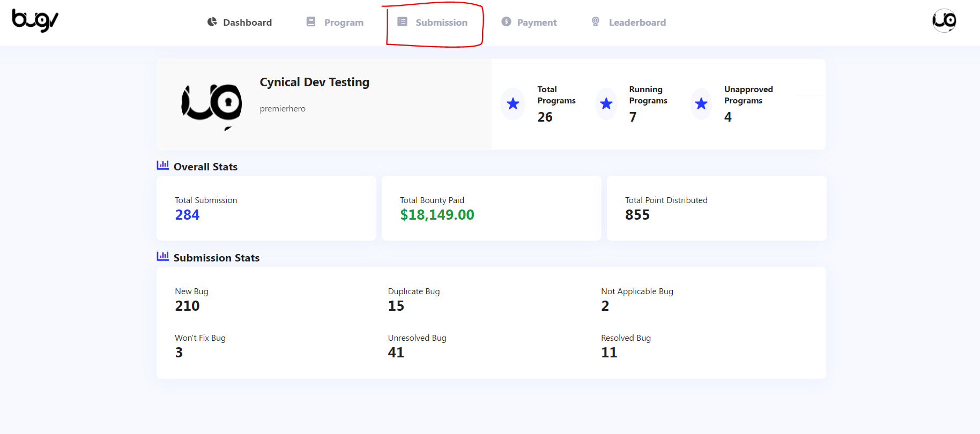This screenshot has height=434, width=980.
Task: Click the Submission Stats heading text
Action: [217, 258]
